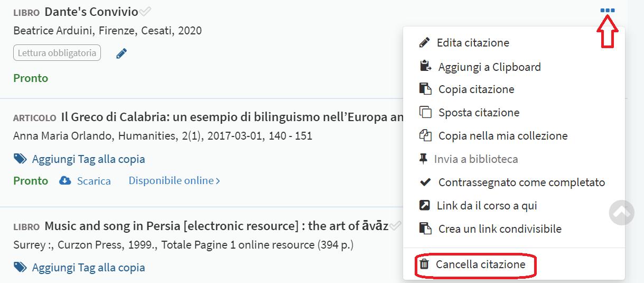Click the tag icon under the Orlando article

tap(20, 159)
